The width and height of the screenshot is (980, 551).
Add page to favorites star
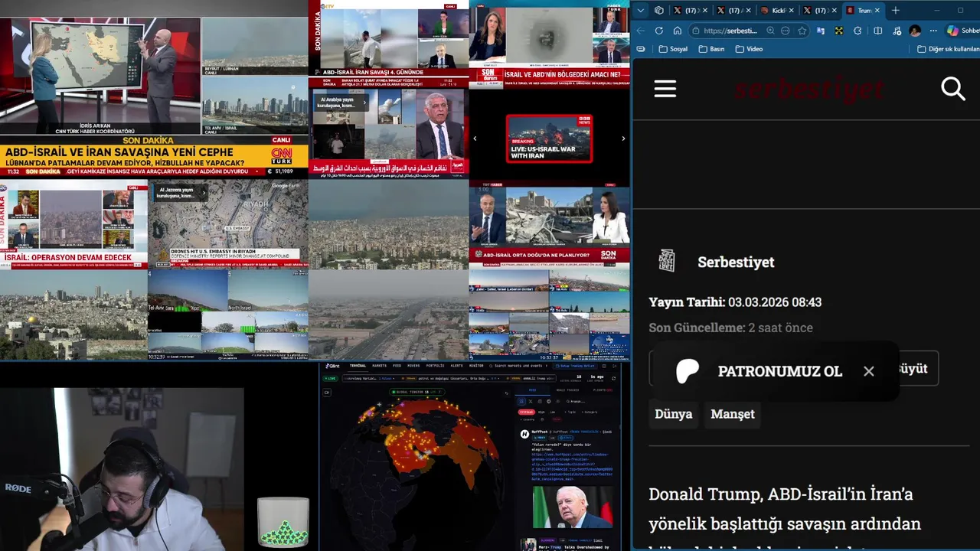[x=802, y=31]
